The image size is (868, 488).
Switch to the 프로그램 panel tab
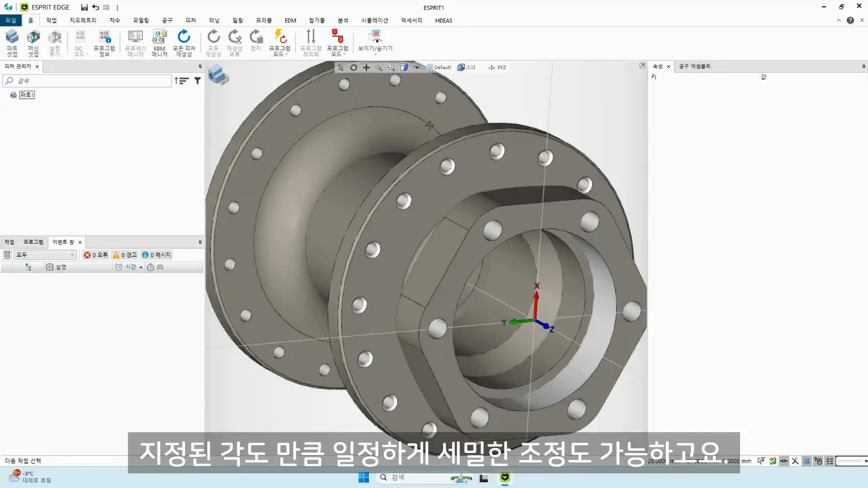pyautogui.click(x=33, y=242)
